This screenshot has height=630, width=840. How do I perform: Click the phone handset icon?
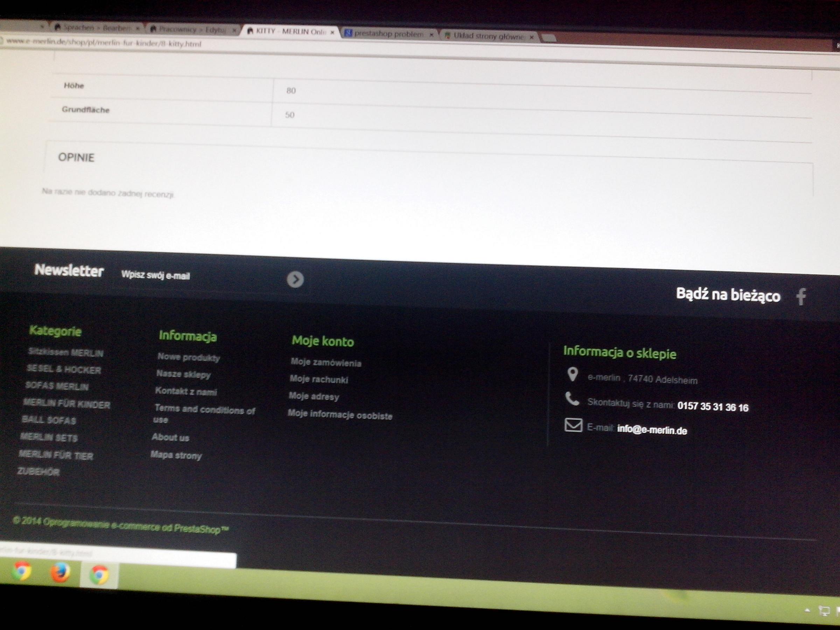click(572, 399)
